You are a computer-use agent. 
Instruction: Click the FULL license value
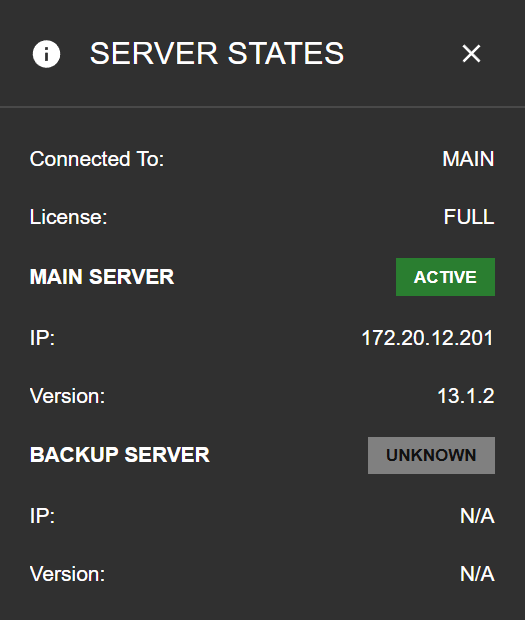[469, 217]
